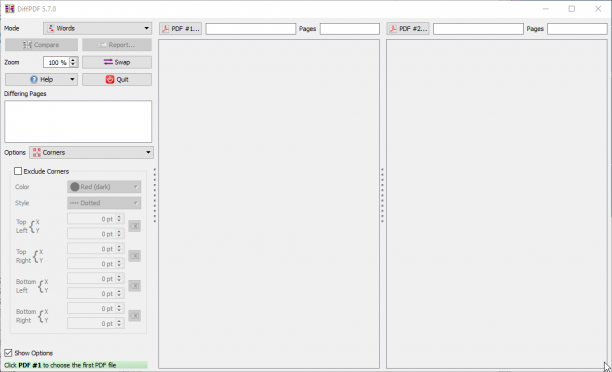Click the first Pages input field
The width and height of the screenshot is (612, 372).
click(x=350, y=28)
